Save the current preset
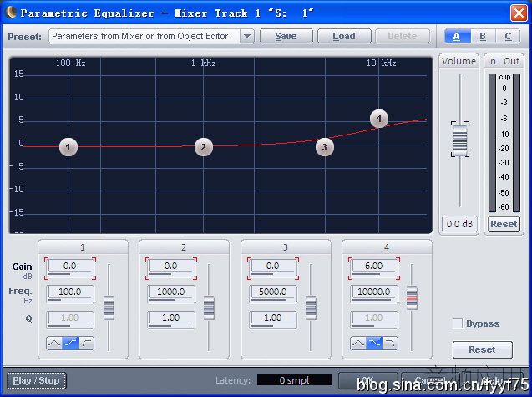Viewport: 532px width, 397px height. click(286, 36)
